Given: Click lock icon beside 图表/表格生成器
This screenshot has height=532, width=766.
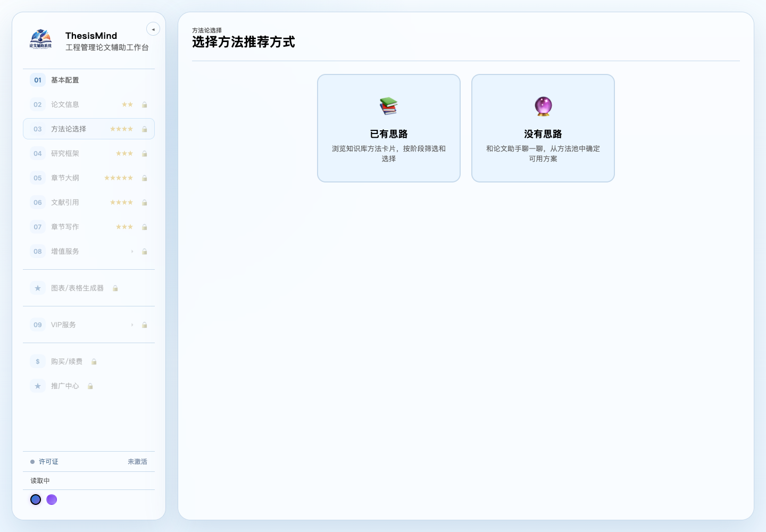Looking at the screenshot, I should point(115,288).
